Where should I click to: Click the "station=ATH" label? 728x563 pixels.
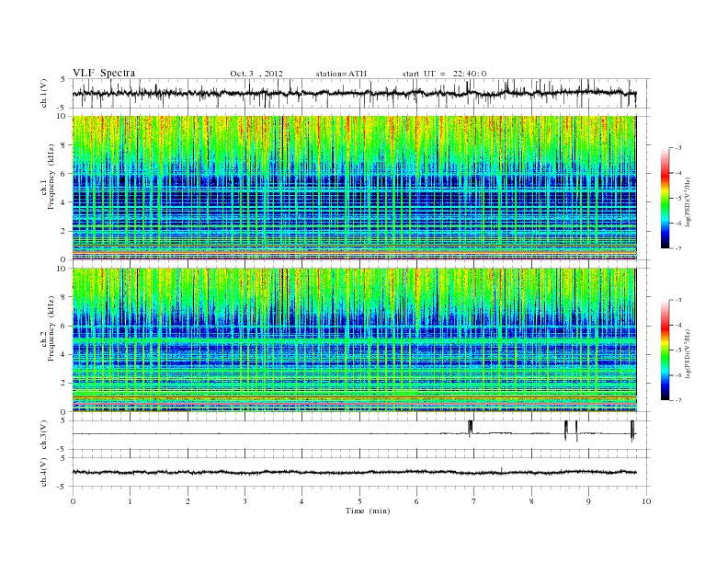341,74
